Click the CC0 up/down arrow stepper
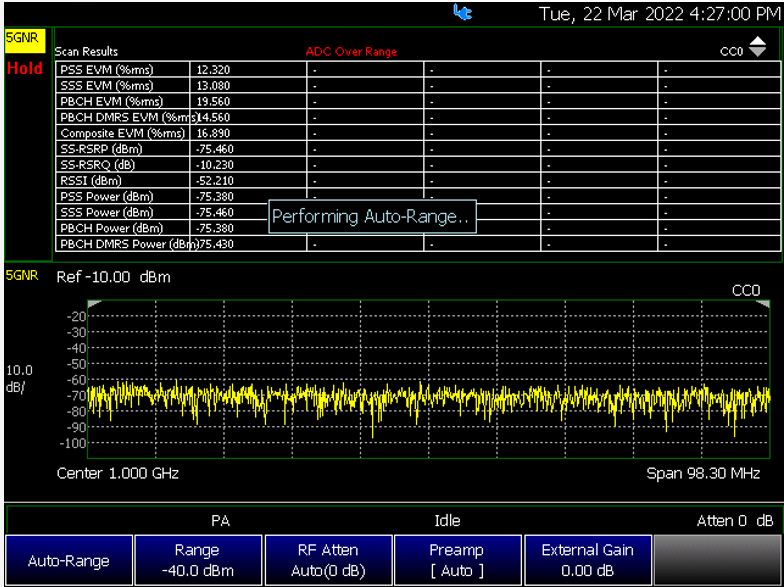Image resolution: width=784 pixels, height=587 pixels. click(758, 46)
